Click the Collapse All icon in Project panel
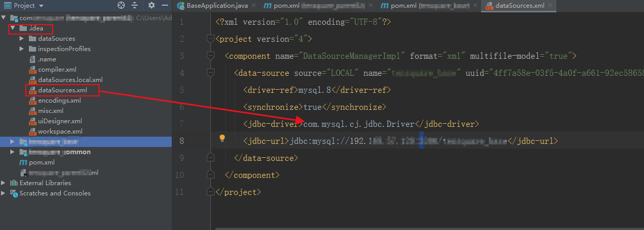 coord(135,6)
